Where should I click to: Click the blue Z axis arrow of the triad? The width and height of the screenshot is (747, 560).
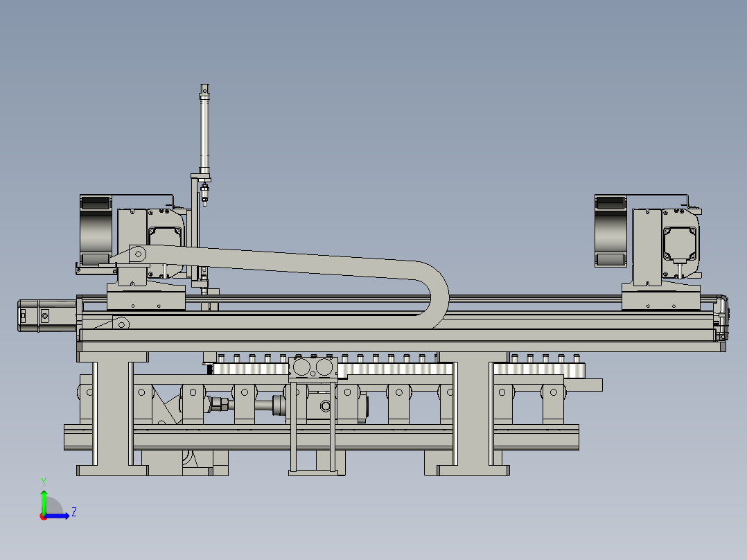(x=57, y=516)
